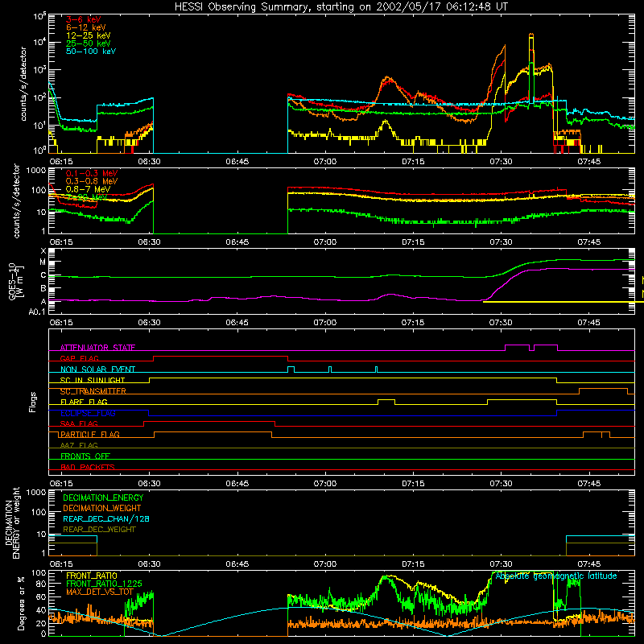Click the PARTICLE_FLAG label
This screenshot has width=644, height=644.
click(x=90, y=435)
